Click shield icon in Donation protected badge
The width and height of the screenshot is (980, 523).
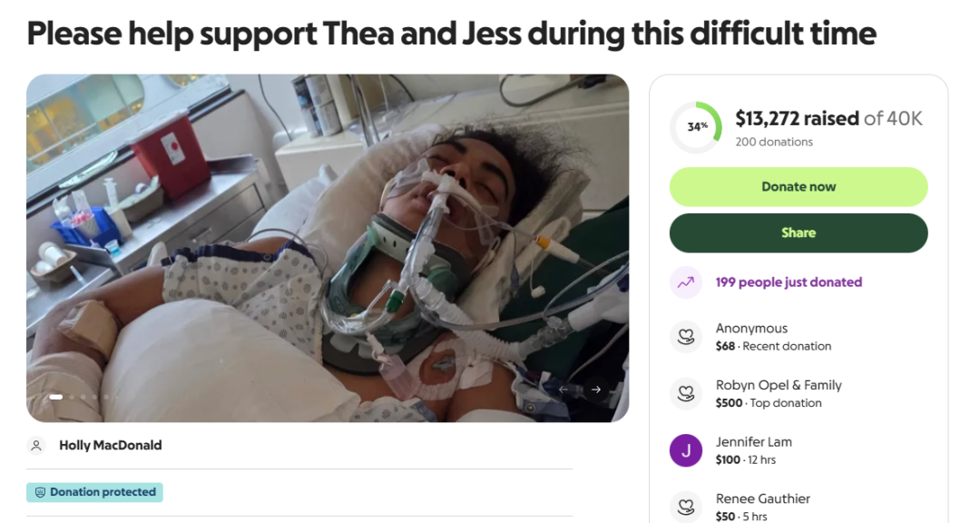point(40,492)
